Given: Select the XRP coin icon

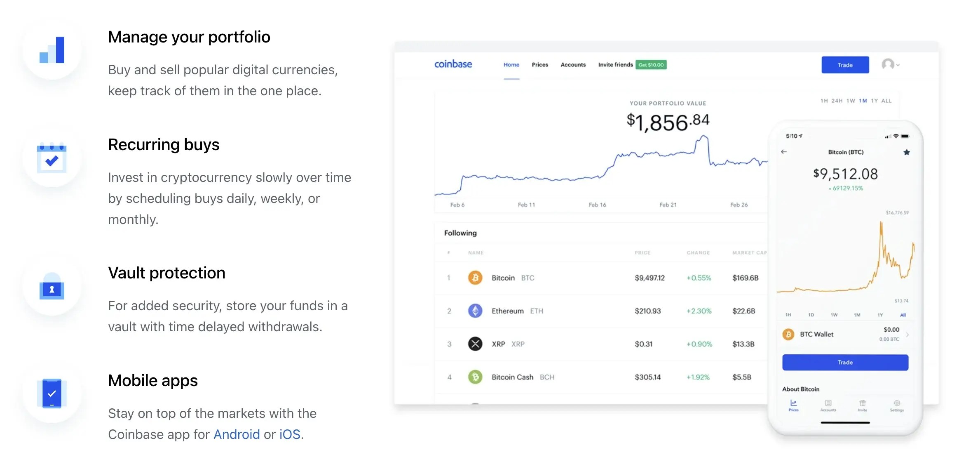Looking at the screenshot, I should 475,344.
